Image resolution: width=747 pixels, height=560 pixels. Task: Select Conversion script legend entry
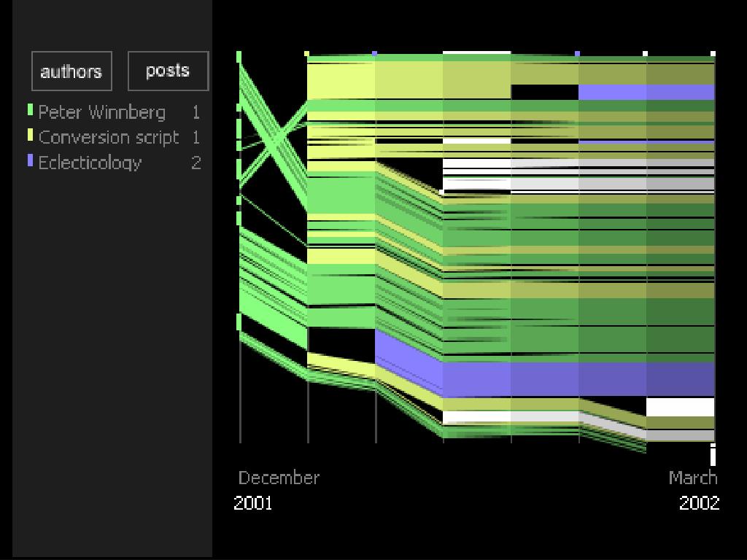coord(109,137)
